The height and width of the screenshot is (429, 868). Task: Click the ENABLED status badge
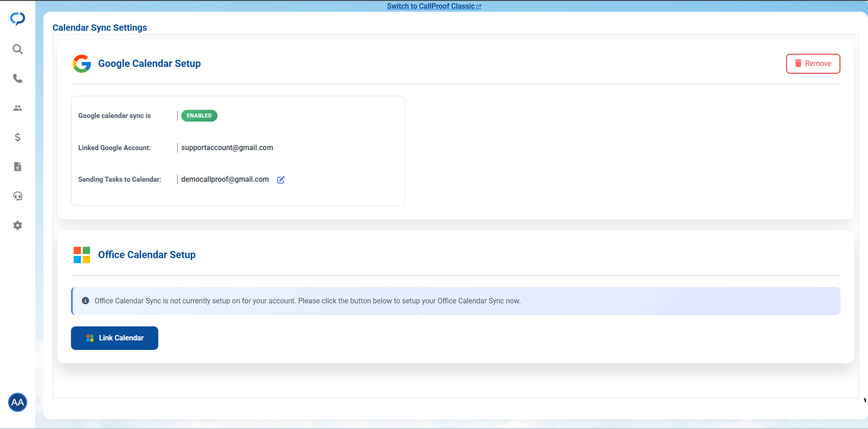tap(199, 116)
